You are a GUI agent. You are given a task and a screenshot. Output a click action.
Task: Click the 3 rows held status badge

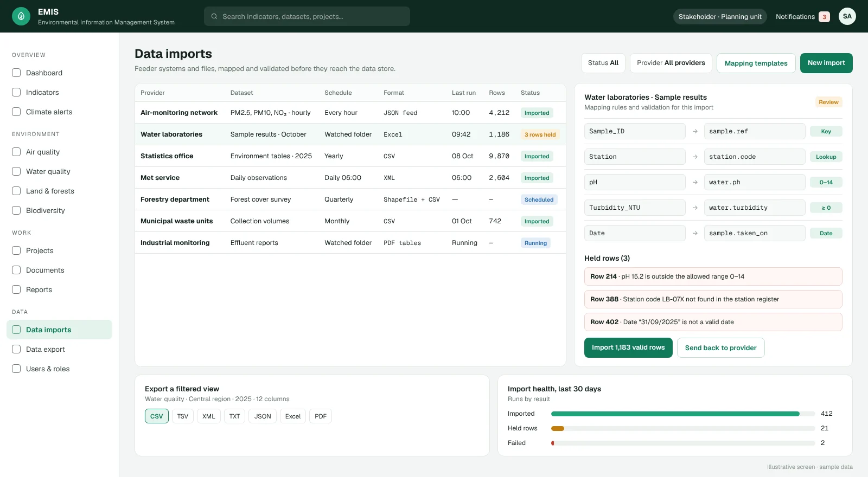(x=540, y=134)
